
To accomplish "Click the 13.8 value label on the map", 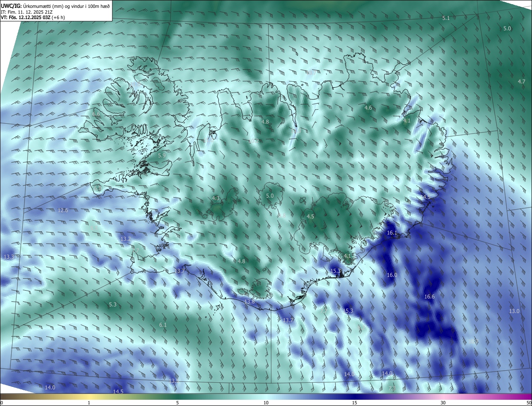I will click(249, 301).
